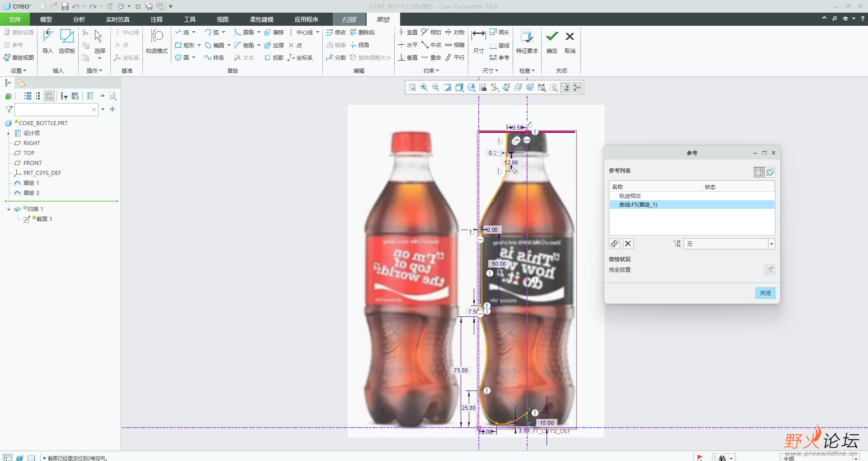Select the 投影 project tool
This screenshot has width=868, height=461.
[x=274, y=58]
